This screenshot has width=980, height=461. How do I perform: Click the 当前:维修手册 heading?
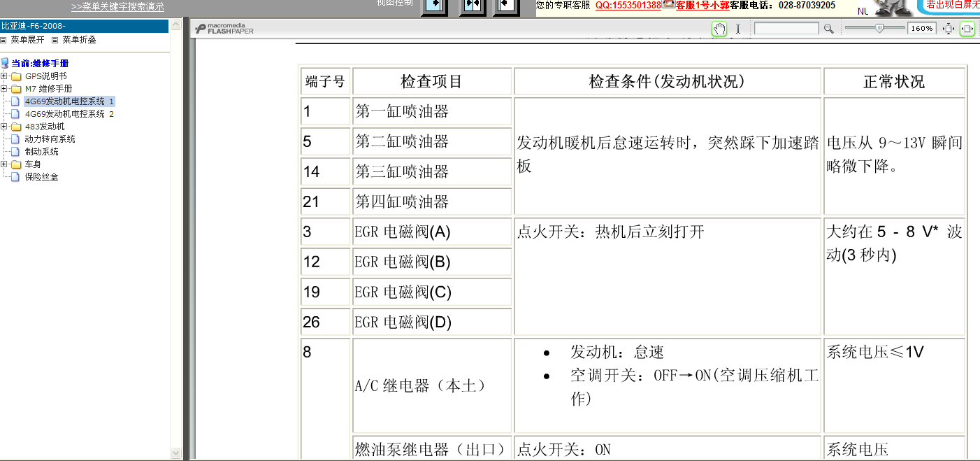point(40,63)
